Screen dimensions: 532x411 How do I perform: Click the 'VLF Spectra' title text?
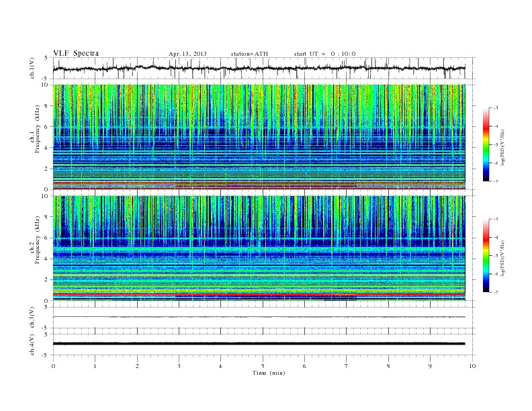pos(76,53)
